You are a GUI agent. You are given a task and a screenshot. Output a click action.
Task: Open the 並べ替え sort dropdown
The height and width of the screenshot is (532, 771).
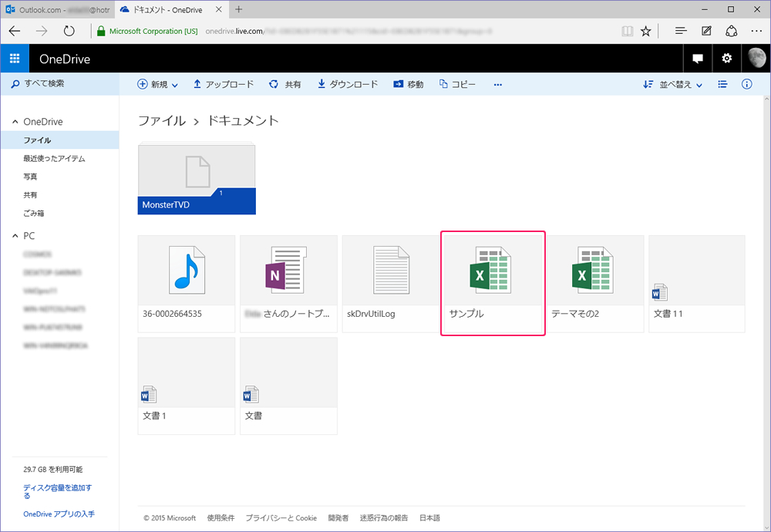point(672,84)
